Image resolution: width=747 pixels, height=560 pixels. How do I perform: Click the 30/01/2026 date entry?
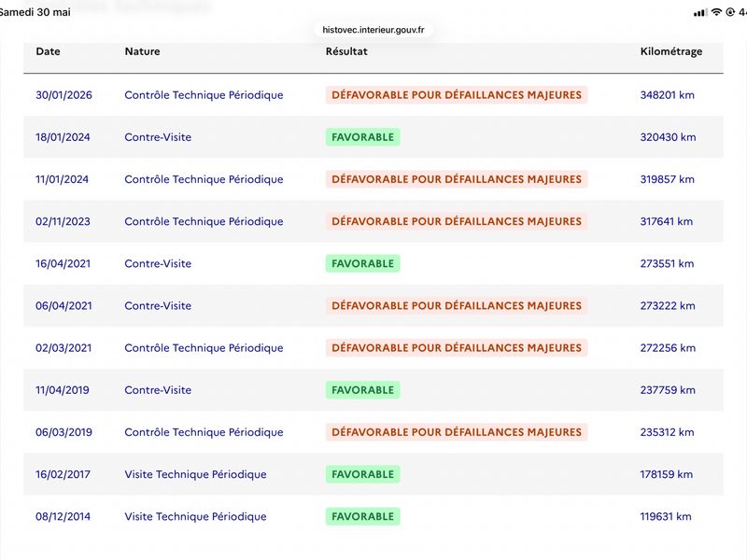pyautogui.click(x=63, y=95)
